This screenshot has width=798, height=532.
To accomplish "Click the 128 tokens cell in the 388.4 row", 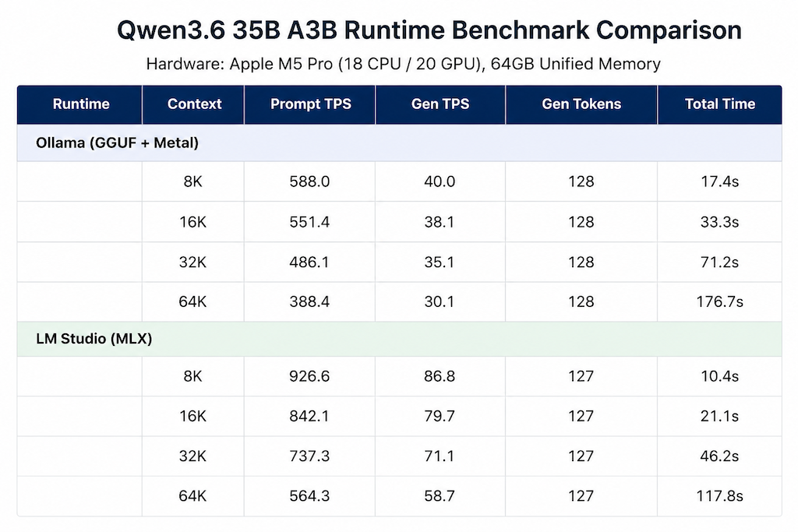I will click(x=581, y=301).
